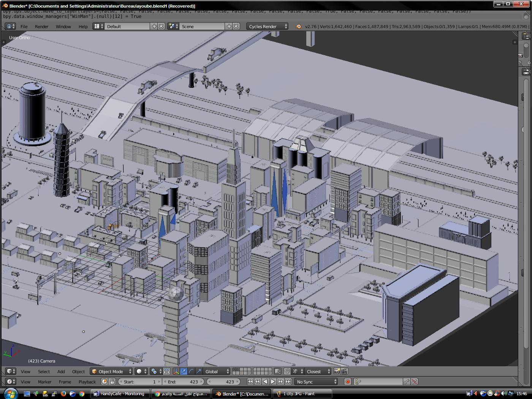Toggle the 3D manipulator widget icon

(x=176, y=371)
